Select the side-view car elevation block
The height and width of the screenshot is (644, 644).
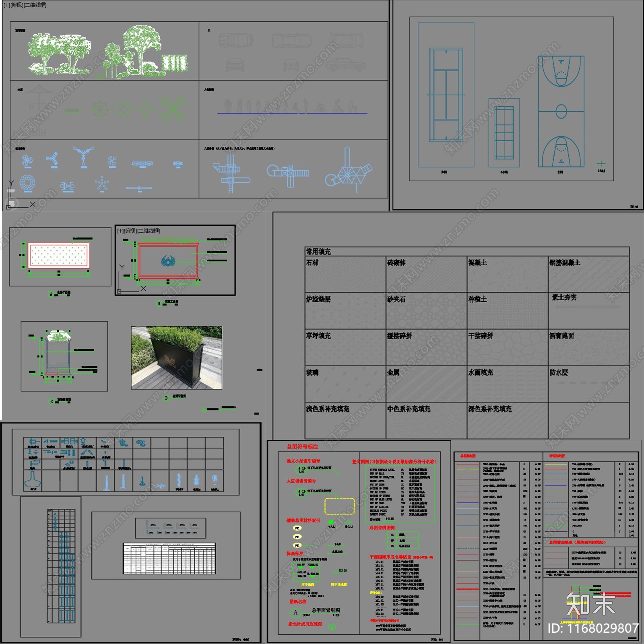345,64
